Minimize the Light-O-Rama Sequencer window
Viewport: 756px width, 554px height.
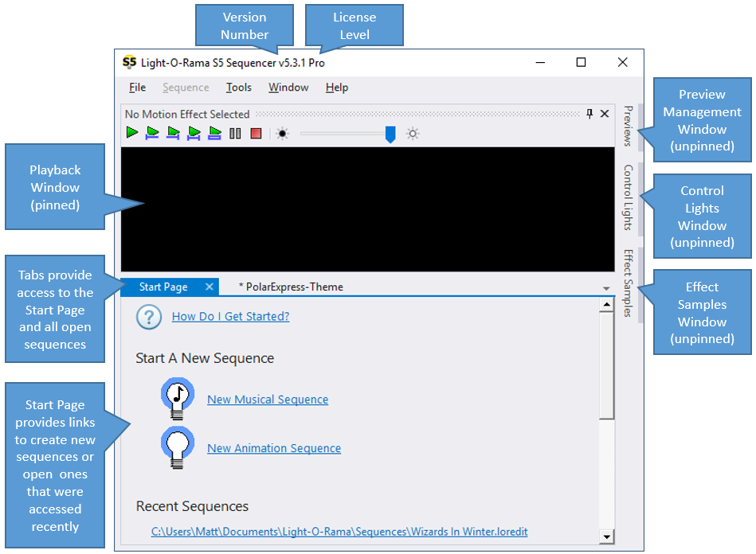pos(540,62)
